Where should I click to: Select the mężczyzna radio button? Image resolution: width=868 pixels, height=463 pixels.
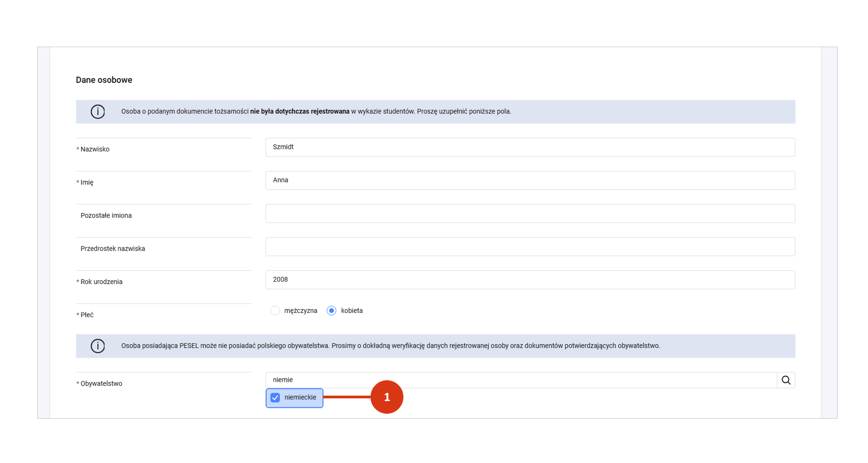tap(275, 311)
